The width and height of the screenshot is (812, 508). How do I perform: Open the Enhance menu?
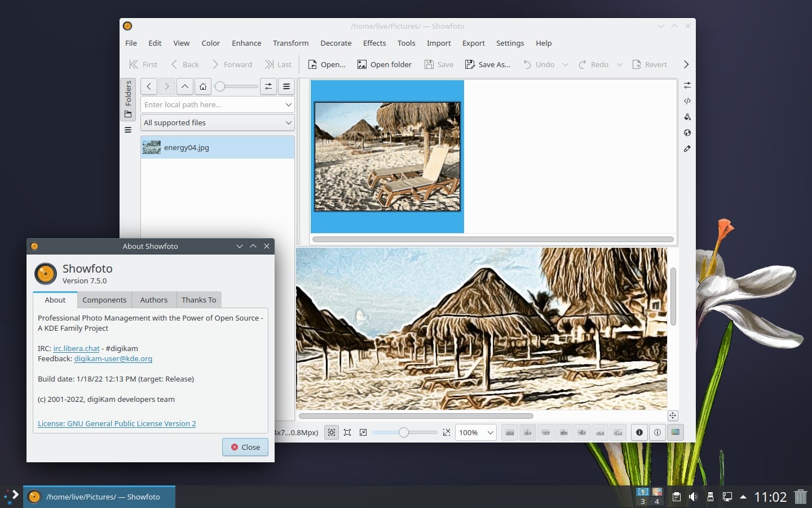pos(246,43)
